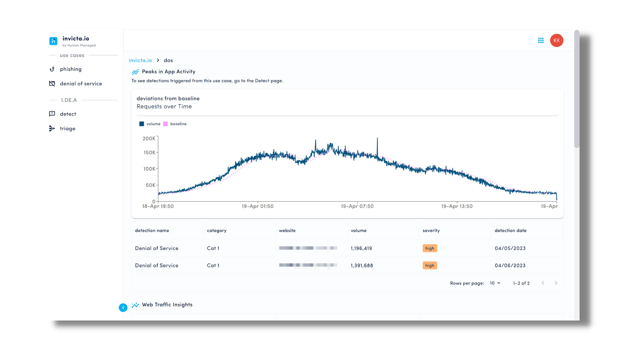
Task: Toggle the volume series in legend
Action: tap(150, 124)
